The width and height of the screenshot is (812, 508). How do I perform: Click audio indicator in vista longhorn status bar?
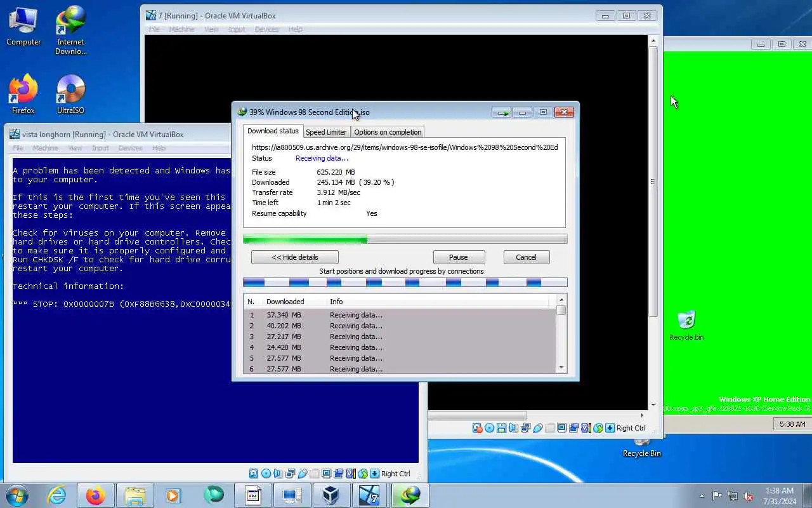click(278, 474)
